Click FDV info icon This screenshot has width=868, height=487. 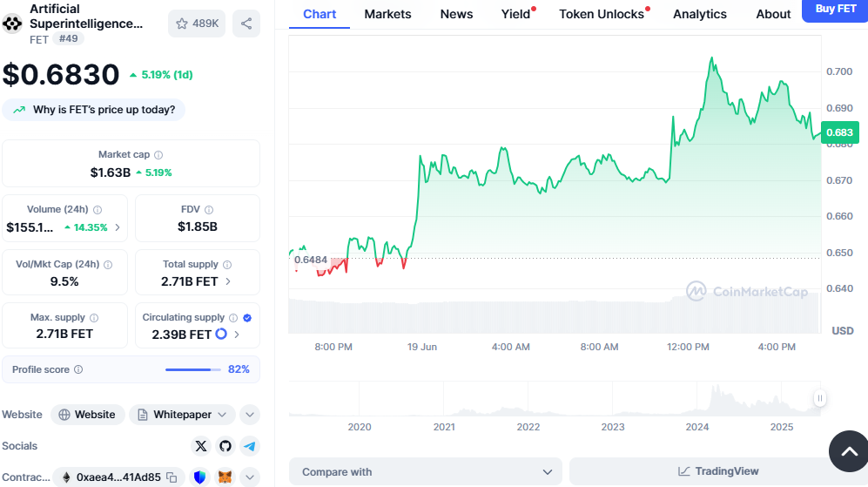209,209
